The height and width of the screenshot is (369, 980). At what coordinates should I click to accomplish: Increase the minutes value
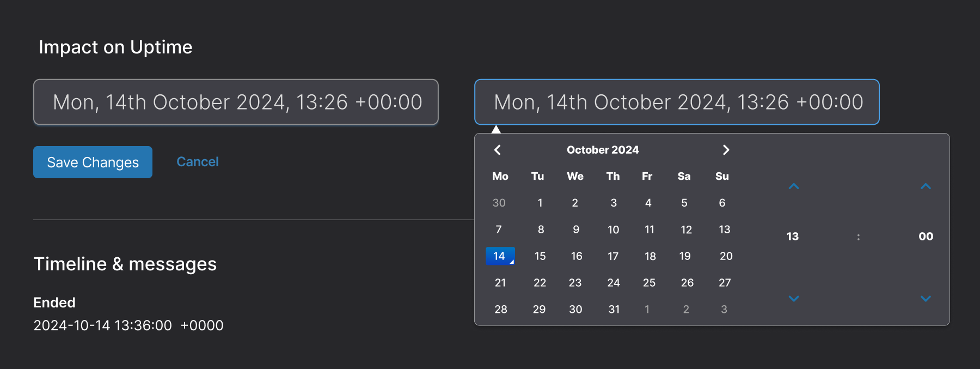point(926,186)
